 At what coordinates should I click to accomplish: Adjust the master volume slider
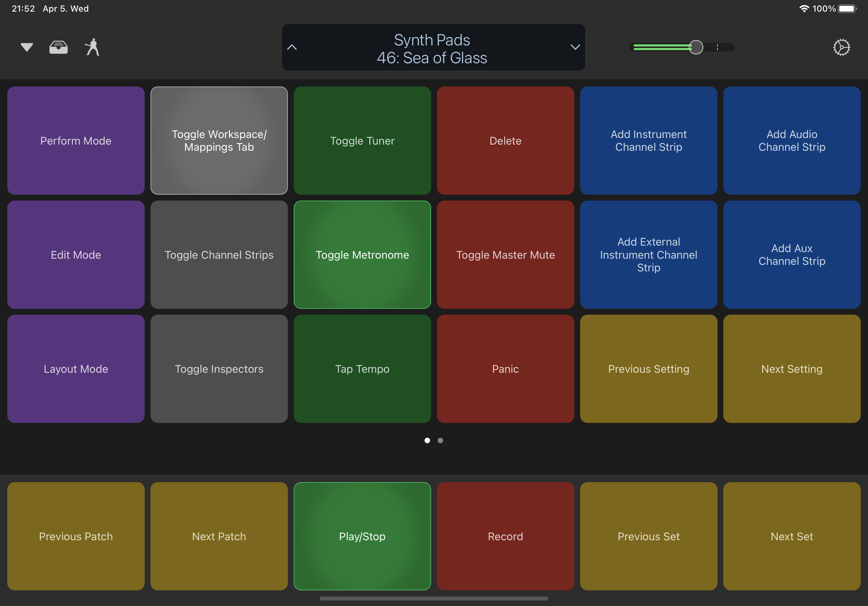click(696, 47)
